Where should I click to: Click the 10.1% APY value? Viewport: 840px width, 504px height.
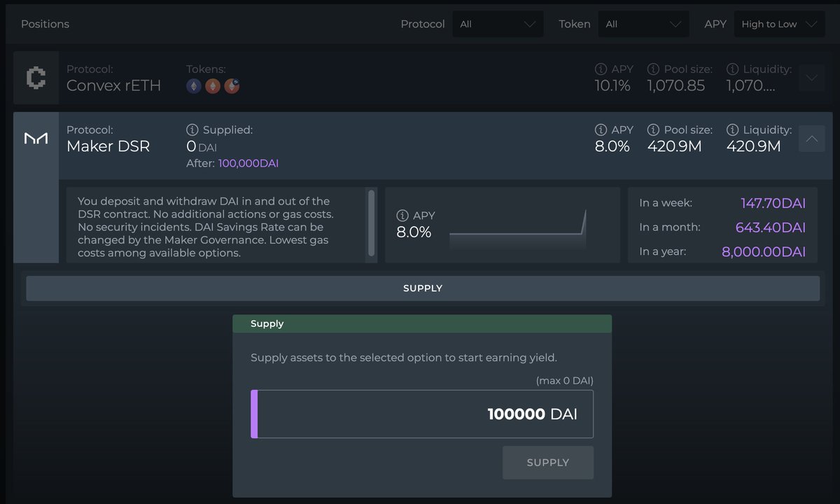612,85
